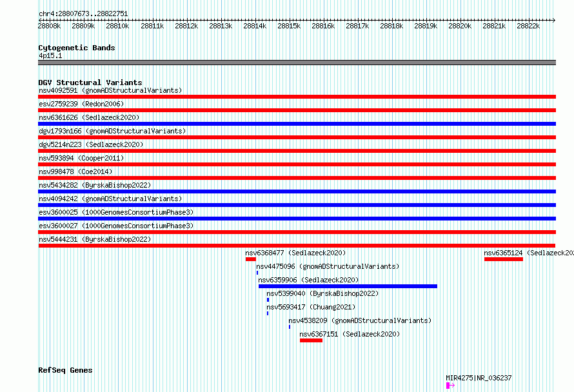Select the long blue bar under nsv6359906
The image size is (574, 392).
[x=348, y=286]
